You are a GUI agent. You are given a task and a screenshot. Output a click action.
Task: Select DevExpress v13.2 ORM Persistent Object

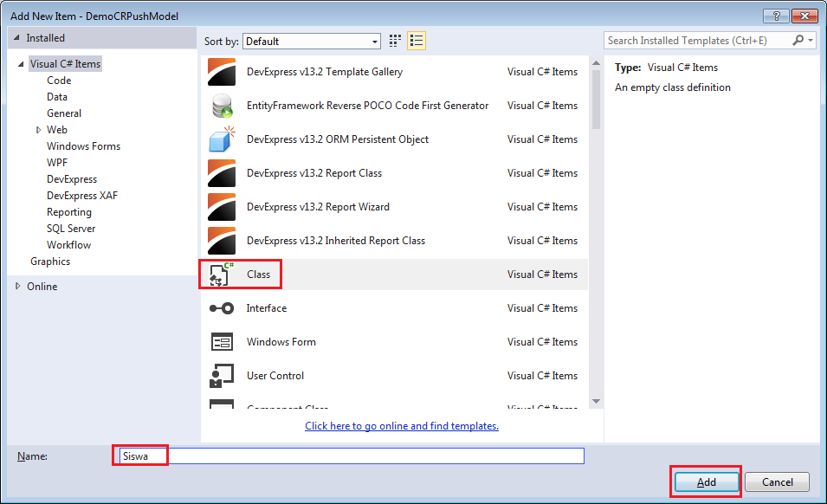coord(338,139)
